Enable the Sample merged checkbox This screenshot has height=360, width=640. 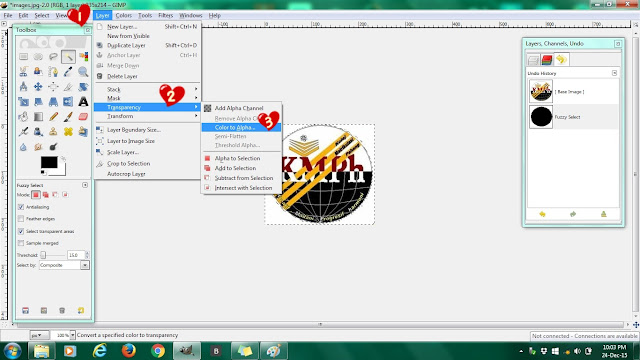[21, 243]
